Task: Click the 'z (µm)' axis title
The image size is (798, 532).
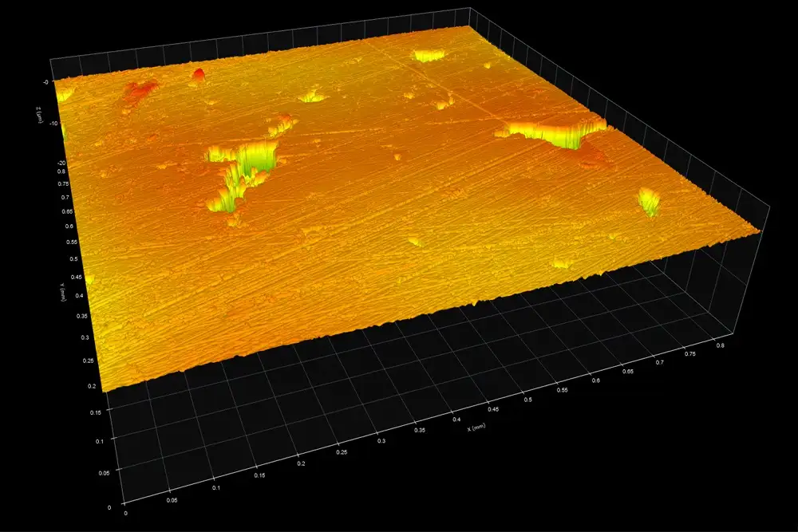Action: click(x=39, y=116)
